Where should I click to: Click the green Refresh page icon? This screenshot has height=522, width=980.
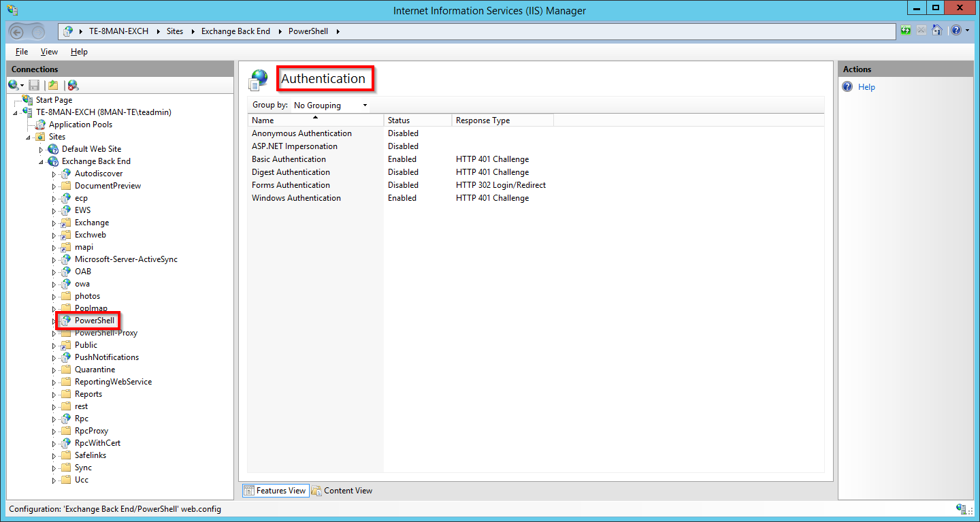click(906, 31)
